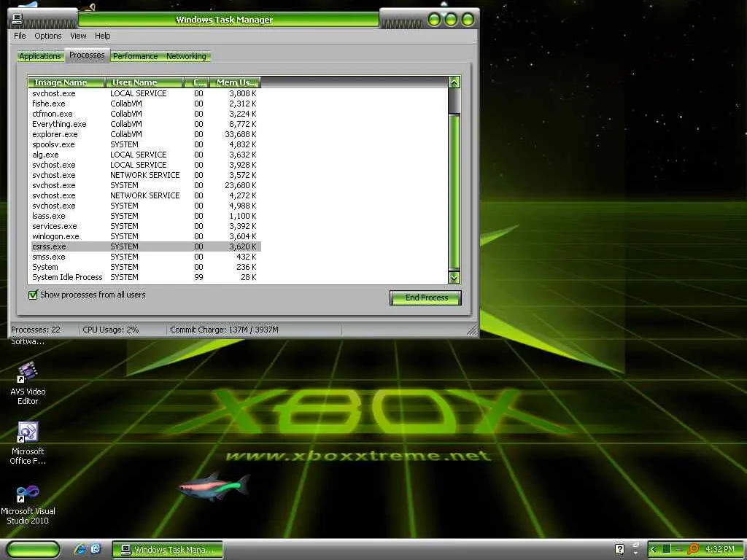747x560 pixels.
Task: Sort by the Image Name column header
Action: (66, 82)
